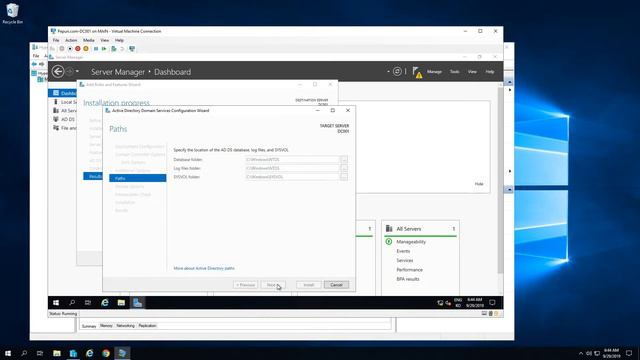The width and height of the screenshot is (640, 360).
Task: Select Dashboard in Server Manager sidebar
Action: click(x=62, y=93)
